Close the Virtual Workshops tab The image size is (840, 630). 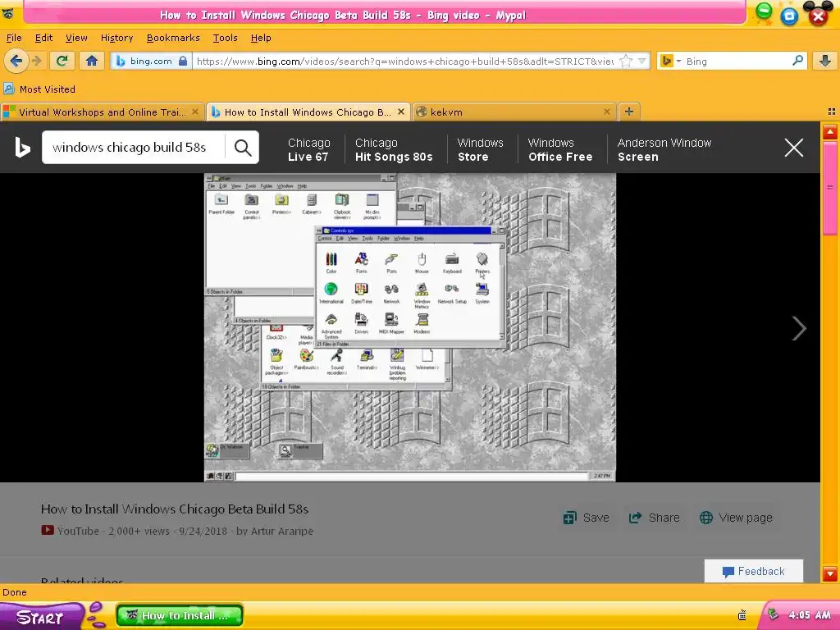pyautogui.click(x=195, y=112)
